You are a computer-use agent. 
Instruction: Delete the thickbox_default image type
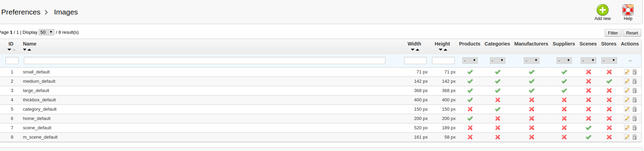click(x=635, y=100)
